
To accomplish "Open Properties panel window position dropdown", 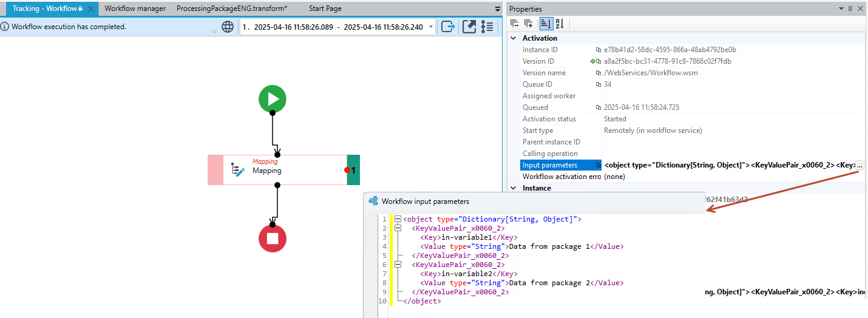I will [842, 8].
